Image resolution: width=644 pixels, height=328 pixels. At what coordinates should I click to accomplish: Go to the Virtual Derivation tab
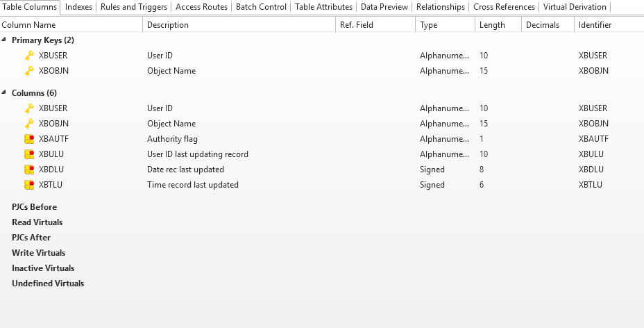(575, 7)
